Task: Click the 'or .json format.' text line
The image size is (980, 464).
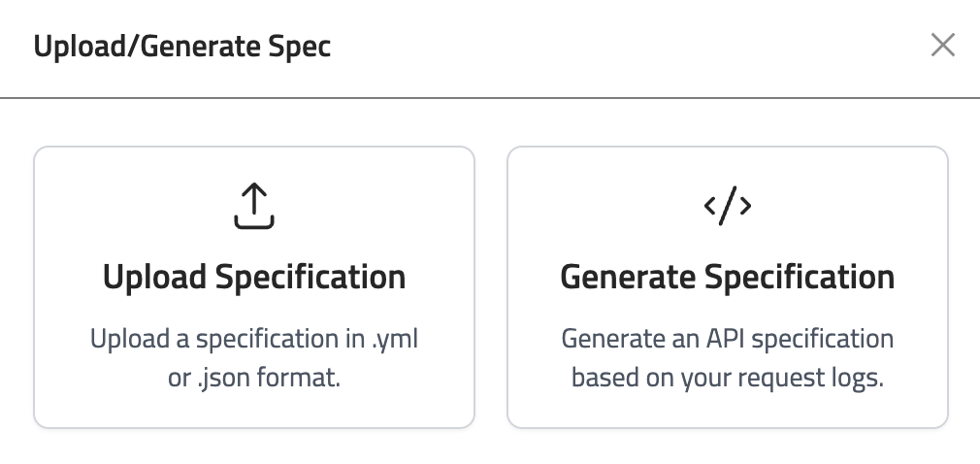Action: coord(254,378)
